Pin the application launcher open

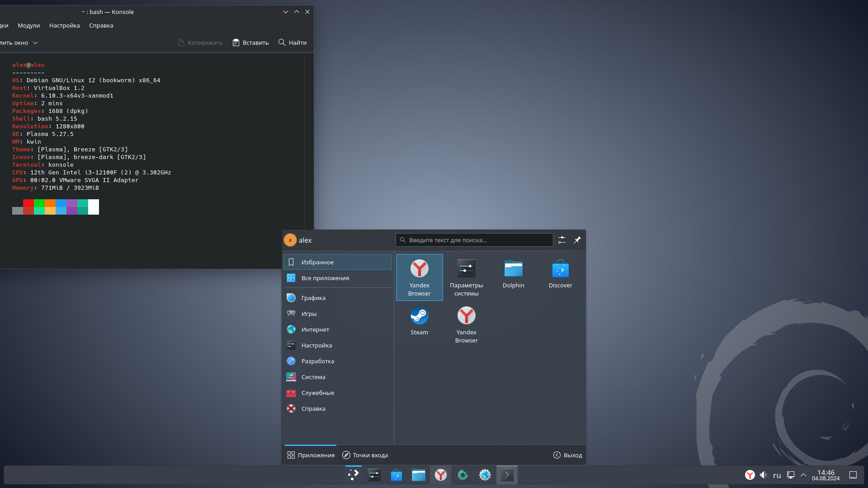coord(577,240)
